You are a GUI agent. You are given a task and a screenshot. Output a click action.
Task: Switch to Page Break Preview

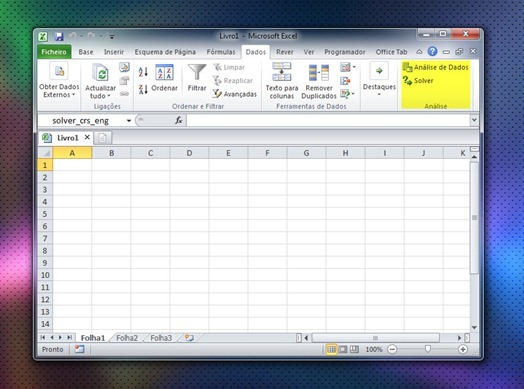354,350
